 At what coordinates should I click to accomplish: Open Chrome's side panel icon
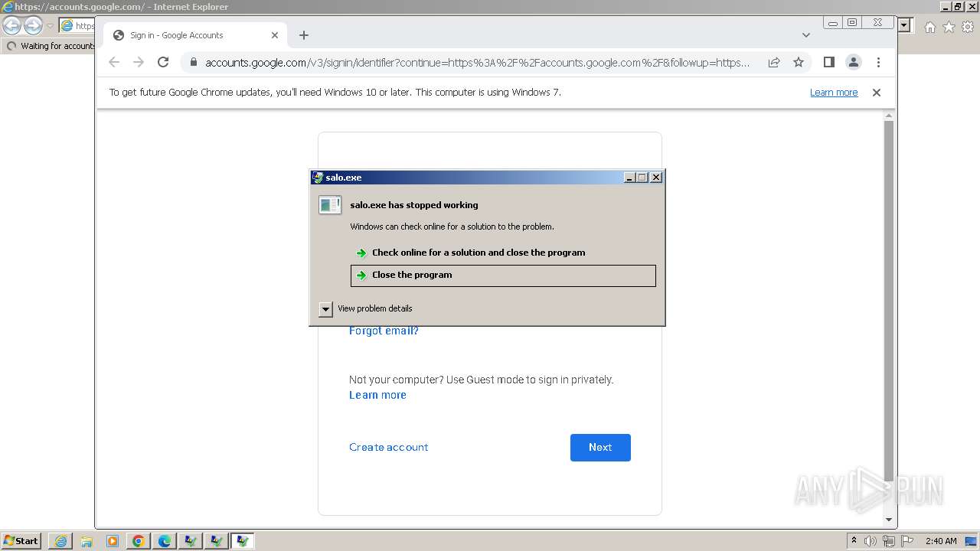click(829, 62)
